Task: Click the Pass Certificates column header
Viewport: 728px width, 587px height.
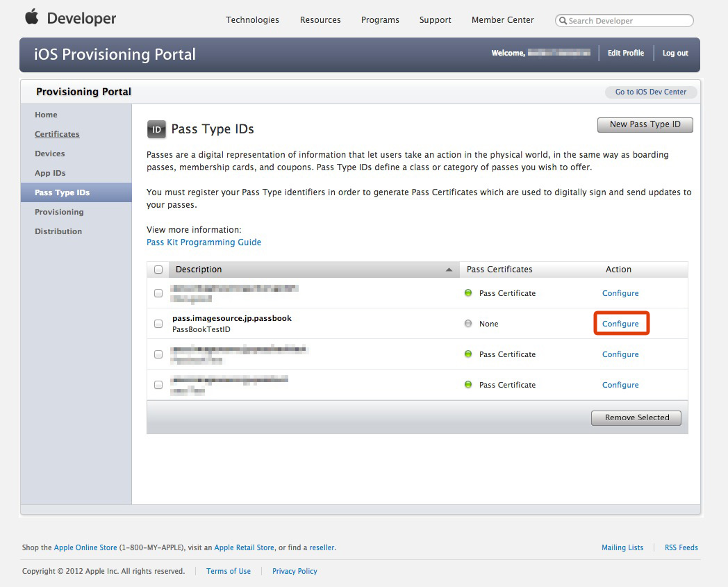Action: click(x=499, y=270)
